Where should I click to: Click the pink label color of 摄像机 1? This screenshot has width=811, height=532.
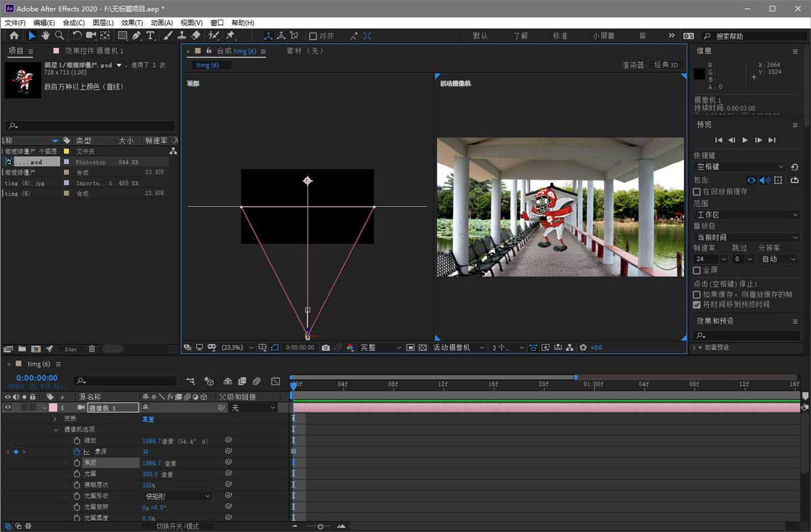point(53,408)
